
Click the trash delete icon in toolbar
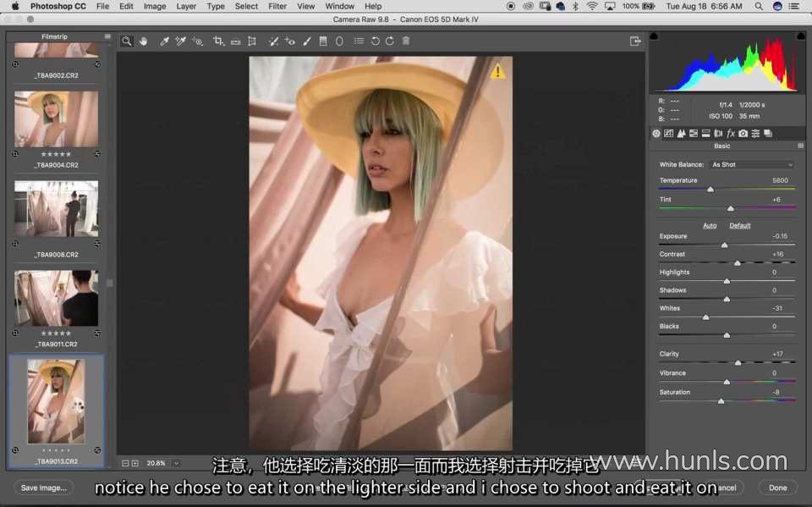coord(406,41)
